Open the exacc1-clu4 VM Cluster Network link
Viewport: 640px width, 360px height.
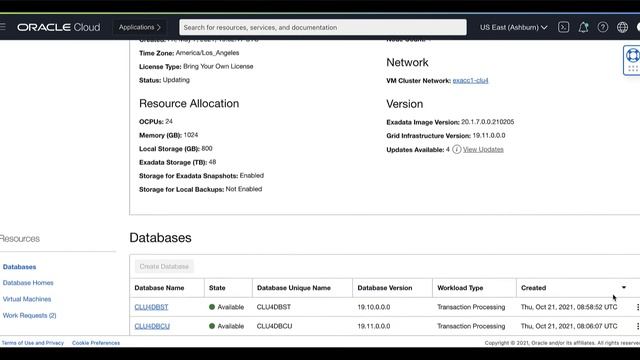point(470,80)
